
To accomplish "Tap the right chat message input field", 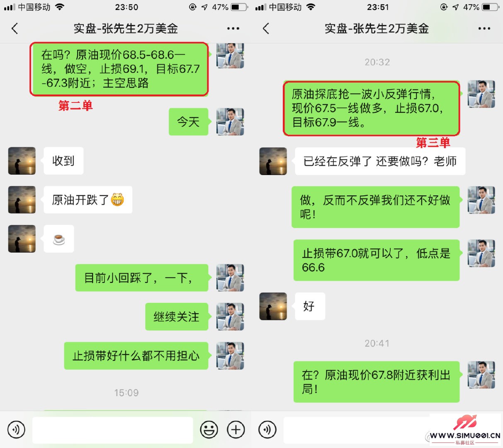I will pyautogui.click(x=357, y=430).
